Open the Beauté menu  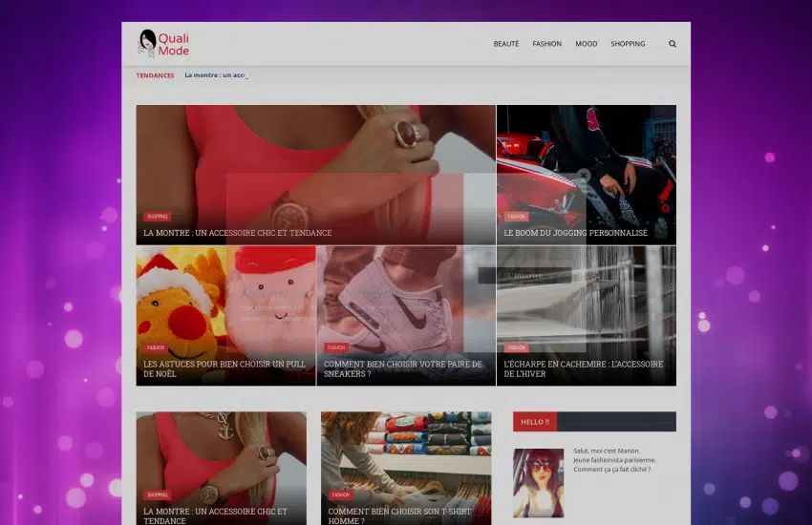(506, 44)
